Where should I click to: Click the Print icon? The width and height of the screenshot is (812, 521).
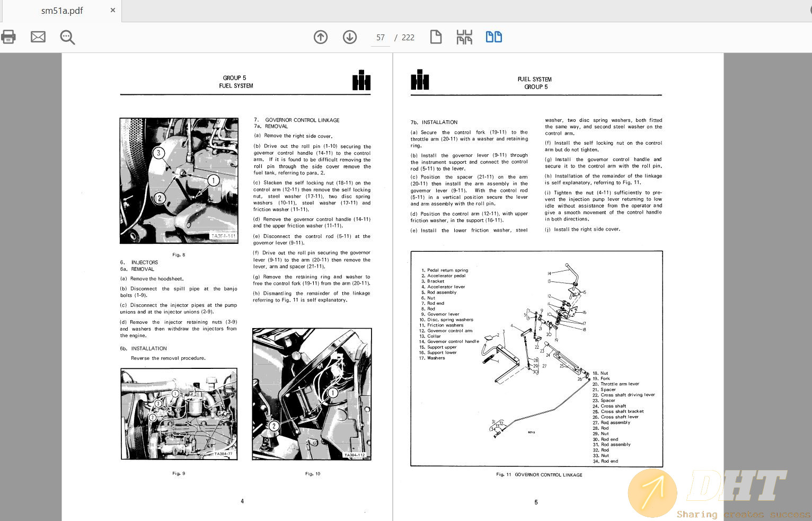8,37
